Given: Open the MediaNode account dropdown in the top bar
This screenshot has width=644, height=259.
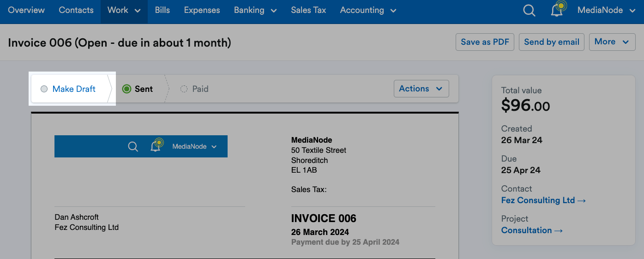Looking at the screenshot, I should 607,10.
